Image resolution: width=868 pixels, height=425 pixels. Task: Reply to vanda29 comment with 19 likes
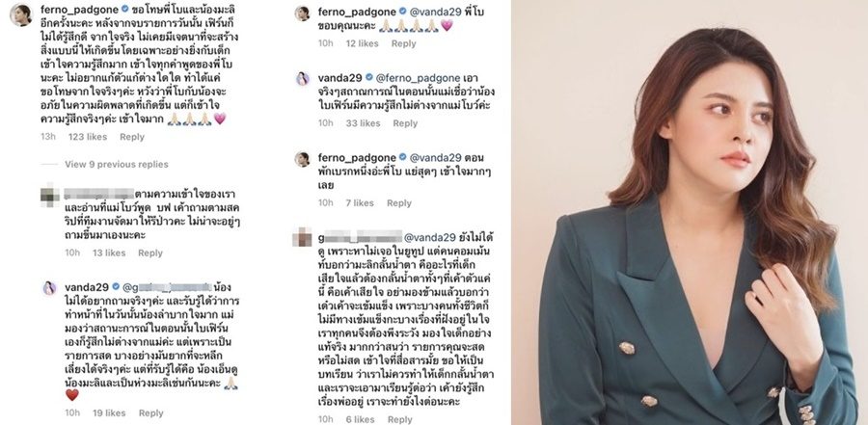point(150,412)
